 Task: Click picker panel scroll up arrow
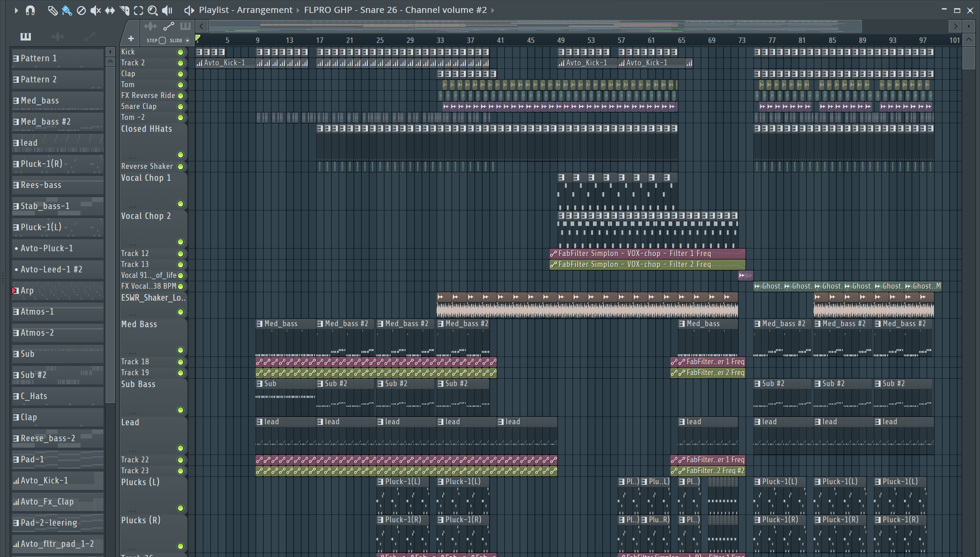click(x=110, y=61)
